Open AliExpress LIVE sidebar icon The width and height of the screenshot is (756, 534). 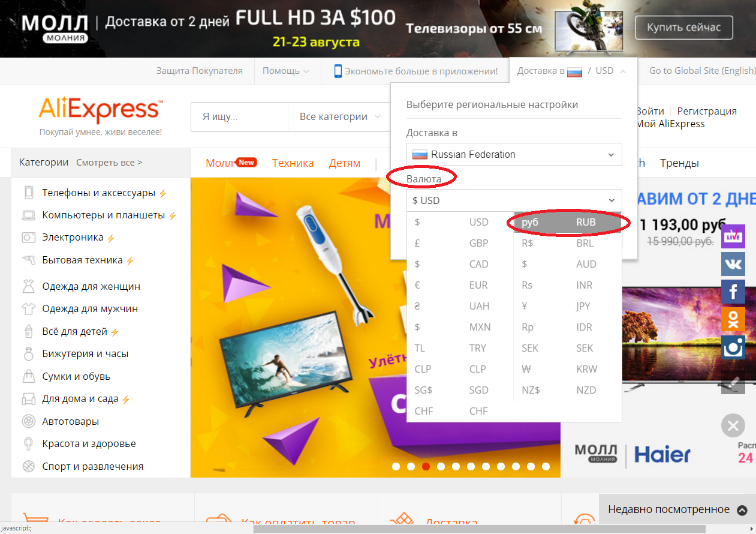click(733, 236)
